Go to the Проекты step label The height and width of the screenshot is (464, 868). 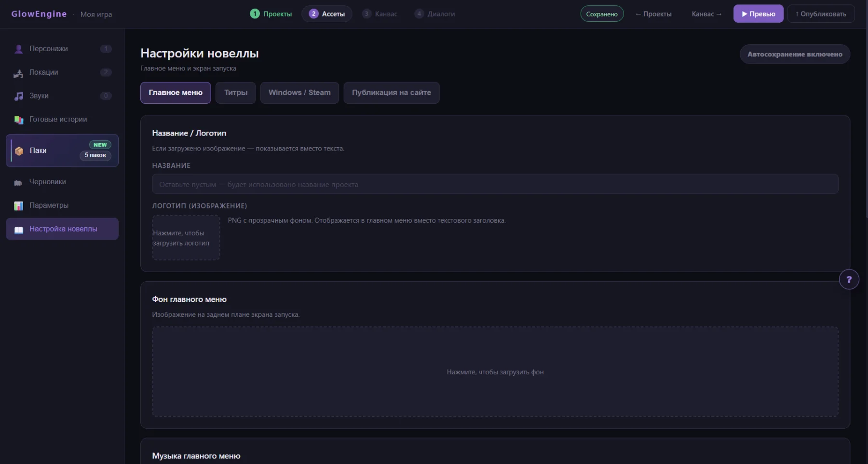(x=277, y=14)
